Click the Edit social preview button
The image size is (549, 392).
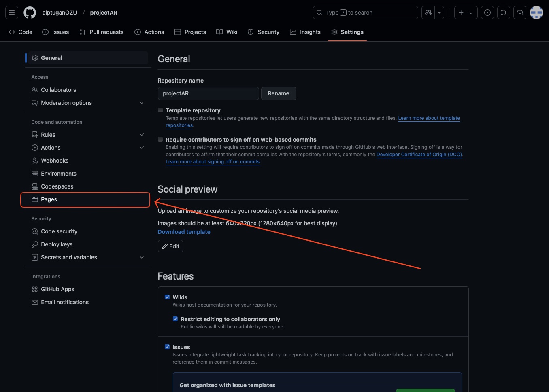[x=170, y=246]
